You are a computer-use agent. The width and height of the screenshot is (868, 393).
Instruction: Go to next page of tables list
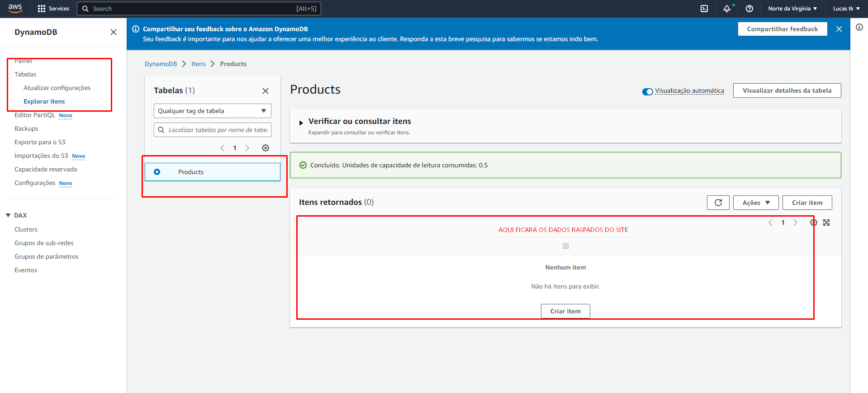coord(247,148)
